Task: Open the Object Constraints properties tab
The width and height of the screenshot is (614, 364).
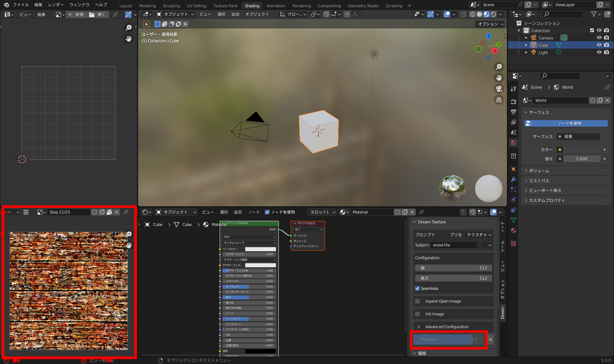Action: tap(513, 210)
